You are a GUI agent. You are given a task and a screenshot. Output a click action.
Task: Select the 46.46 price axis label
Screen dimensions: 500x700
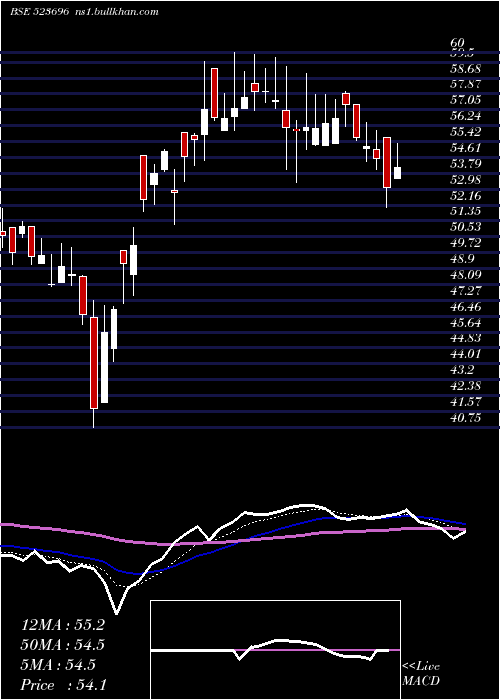[x=466, y=307]
